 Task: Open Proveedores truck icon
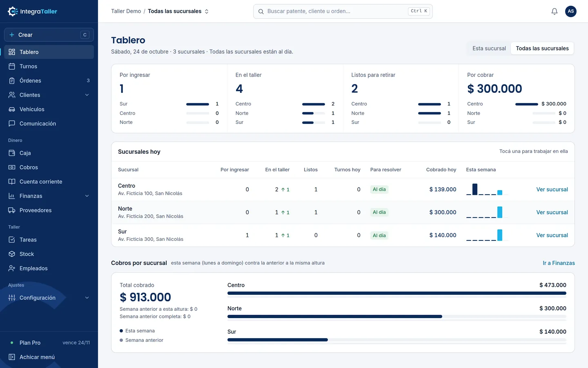[12, 210]
